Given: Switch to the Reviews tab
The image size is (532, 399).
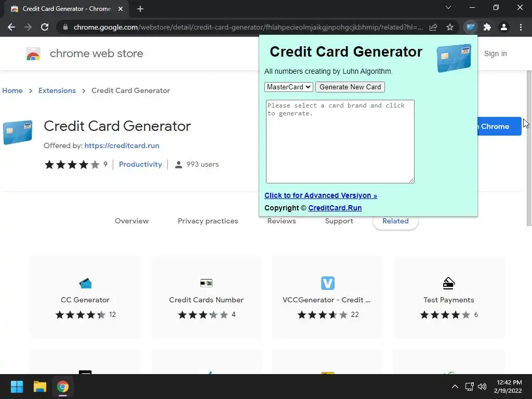Looking at the screenshot, I should (x=282, y=221).
